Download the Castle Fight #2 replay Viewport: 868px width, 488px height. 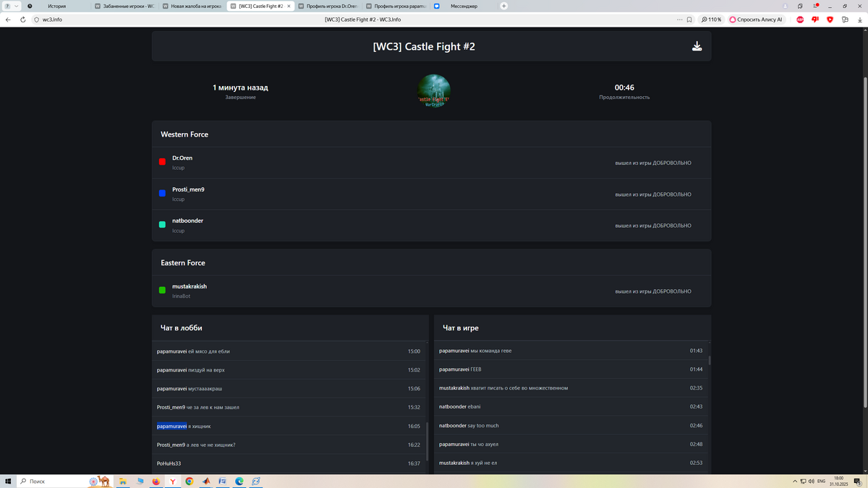(697, 46)
